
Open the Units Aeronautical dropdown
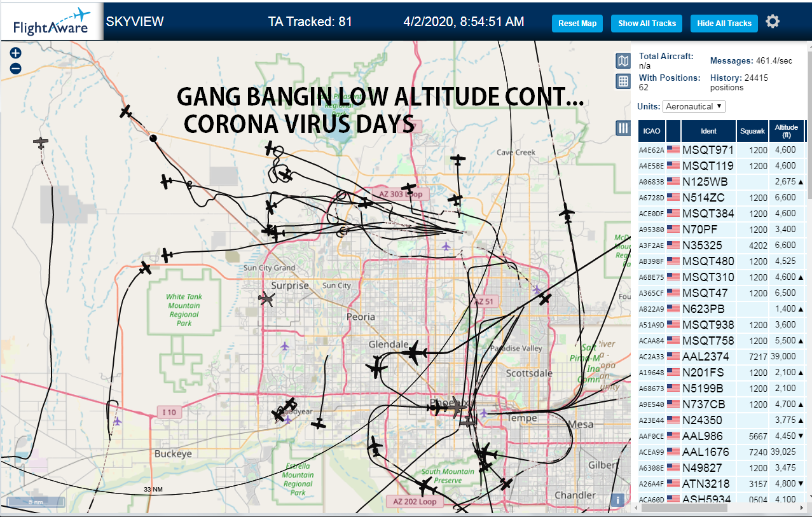pos(694,106)
